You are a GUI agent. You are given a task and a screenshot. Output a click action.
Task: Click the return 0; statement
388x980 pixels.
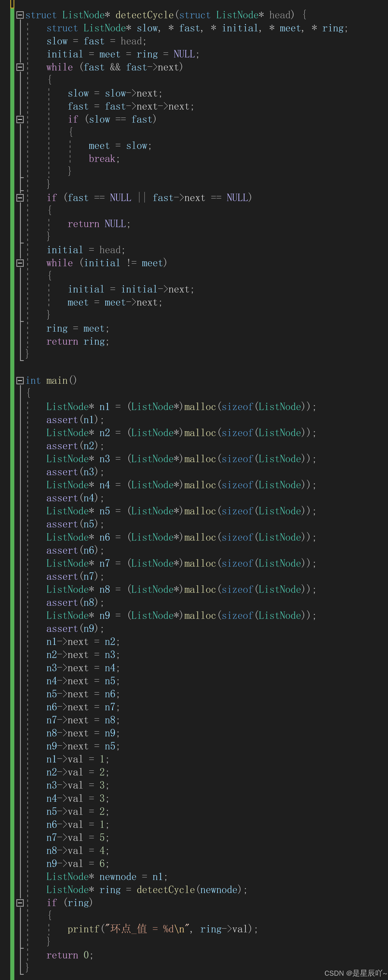coord(70,955)
